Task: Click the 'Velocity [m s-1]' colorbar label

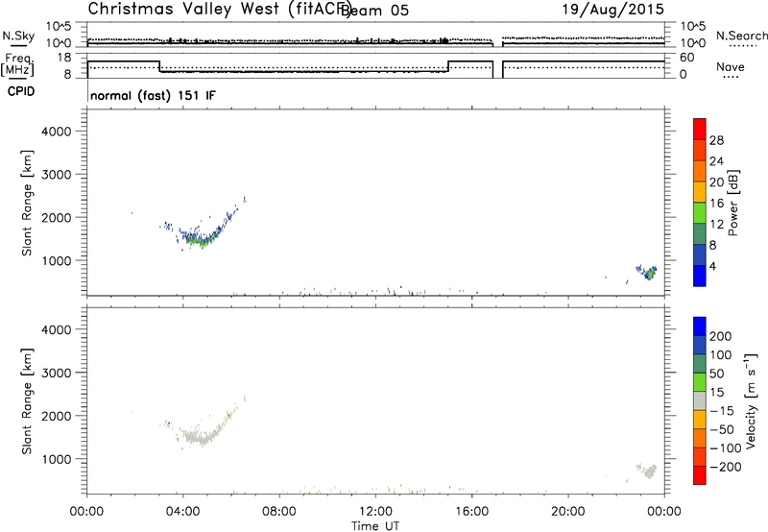Action: click(x=751, y=400)
